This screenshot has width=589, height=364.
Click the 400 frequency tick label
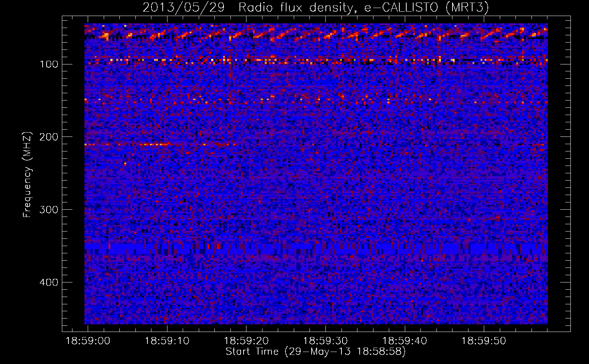(x=49, y=283)
